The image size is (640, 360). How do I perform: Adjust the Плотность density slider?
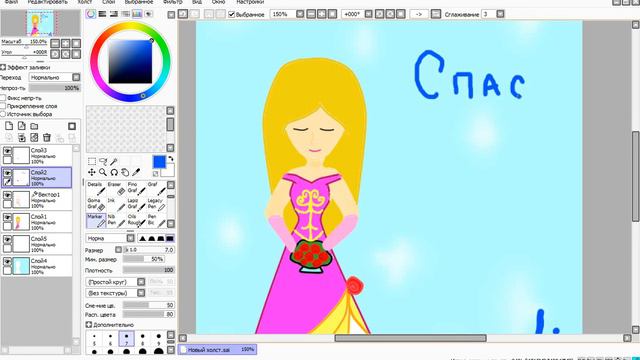point(149,270)
